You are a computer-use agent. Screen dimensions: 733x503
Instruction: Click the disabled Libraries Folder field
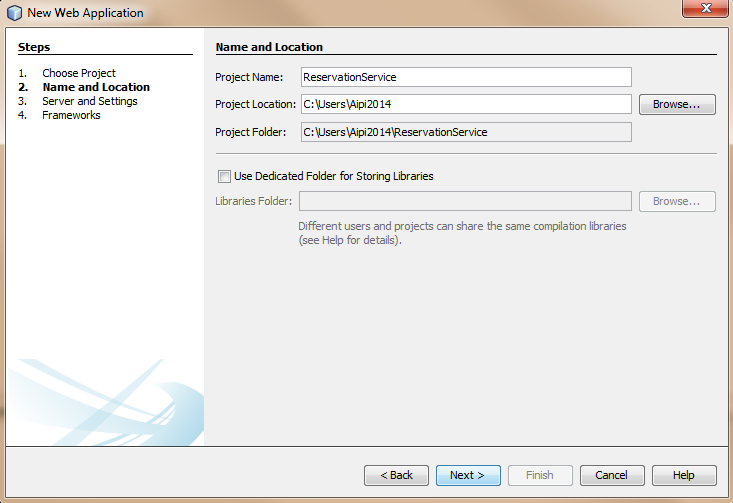click(x=465, y=201)
